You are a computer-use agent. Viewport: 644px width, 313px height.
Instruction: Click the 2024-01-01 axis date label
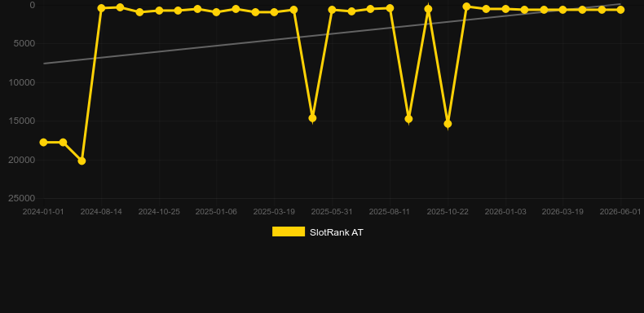pyautogui.click(x=43, y=212)
